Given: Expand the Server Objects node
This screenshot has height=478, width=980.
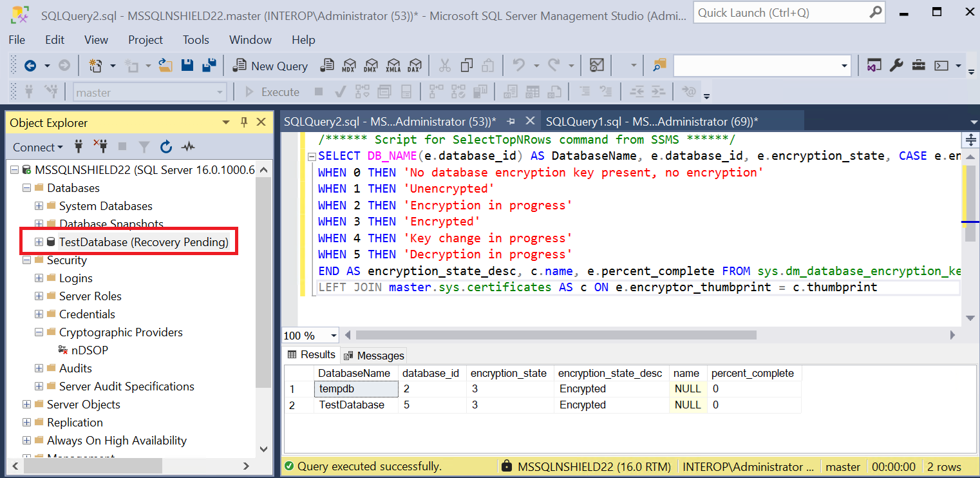Looking at the screenshot, I should click(x=26, y=405).
